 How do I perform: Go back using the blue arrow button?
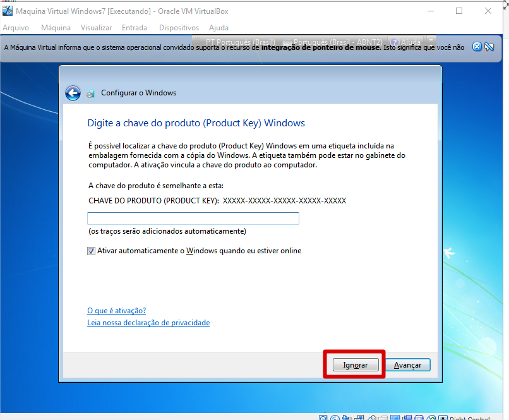pyautogui.click(x=73, y=93)
